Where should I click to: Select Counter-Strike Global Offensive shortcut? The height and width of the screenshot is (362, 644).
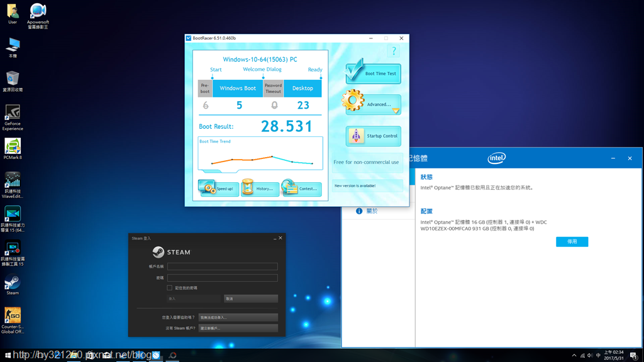tap(13, 321)
